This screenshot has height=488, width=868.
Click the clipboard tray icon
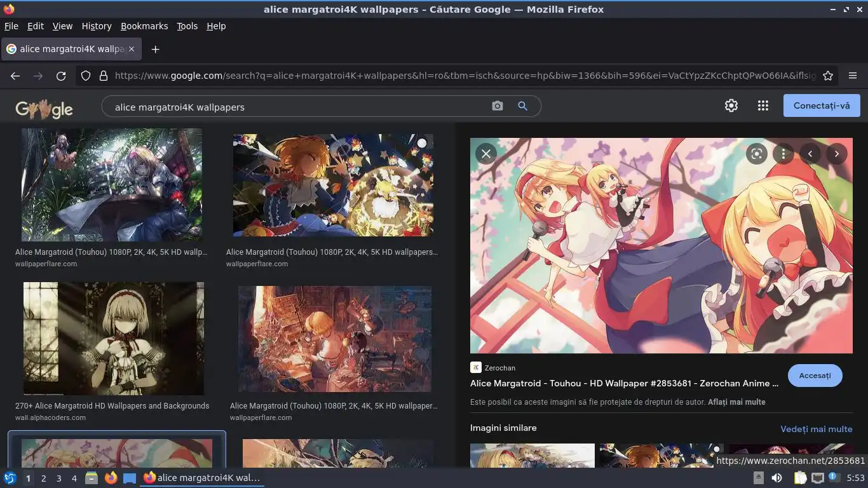coord(800,478)
